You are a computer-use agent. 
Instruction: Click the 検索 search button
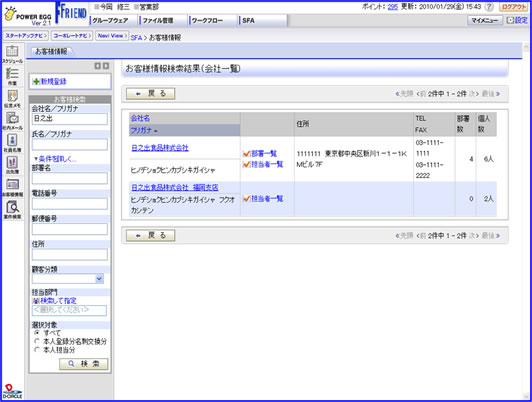pyautogui.click(x=83, y=364)
